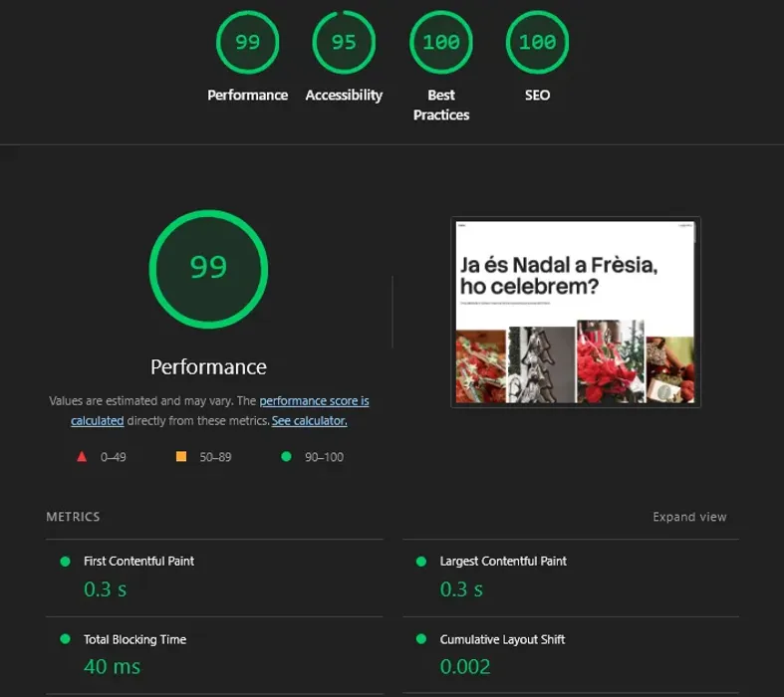Click the '0.002' layout shift value

465,667
